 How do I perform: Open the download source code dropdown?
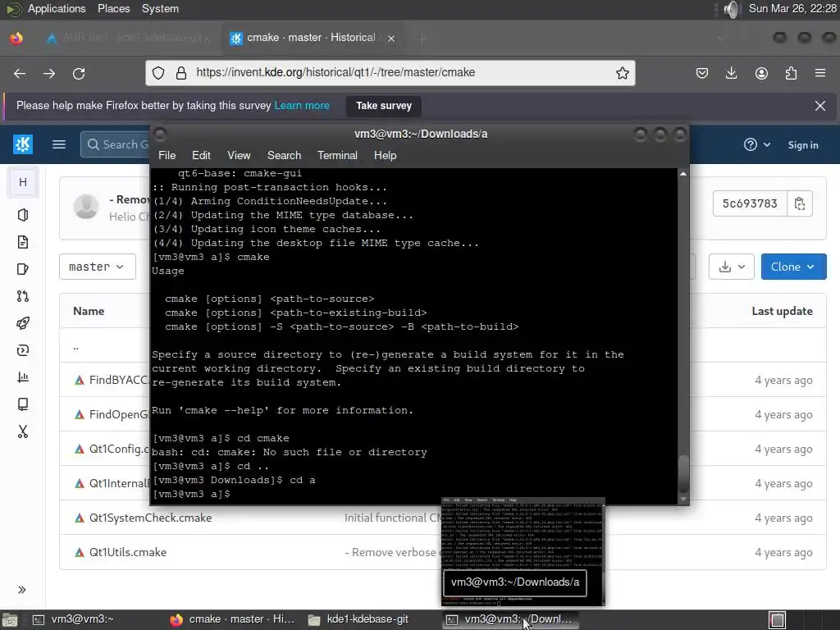click(731, 267)
